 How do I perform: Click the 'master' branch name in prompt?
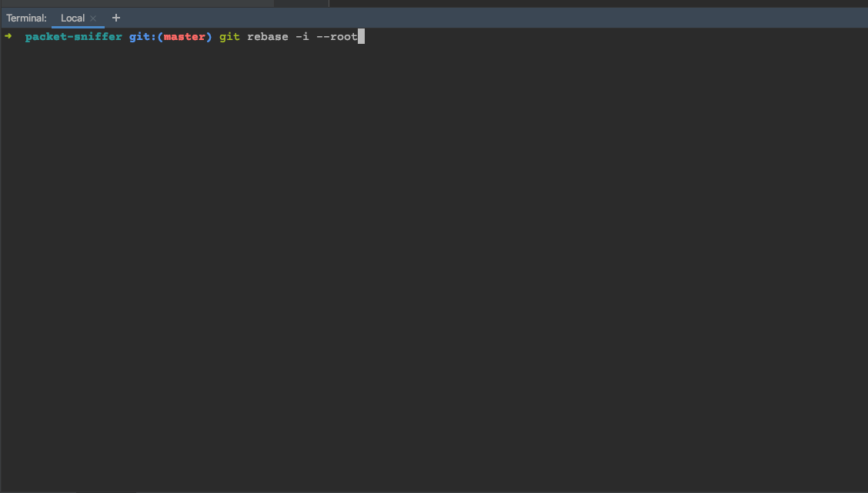pos(185,37)
